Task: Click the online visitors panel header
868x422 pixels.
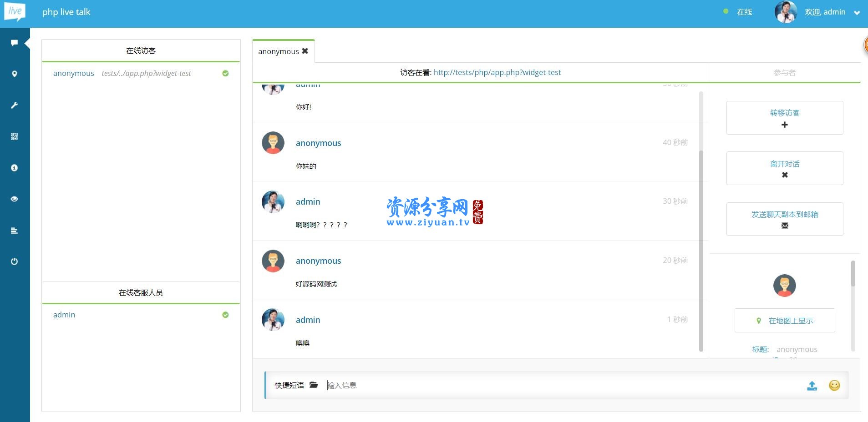Action: pyautogui.click(x=141, y=50)
